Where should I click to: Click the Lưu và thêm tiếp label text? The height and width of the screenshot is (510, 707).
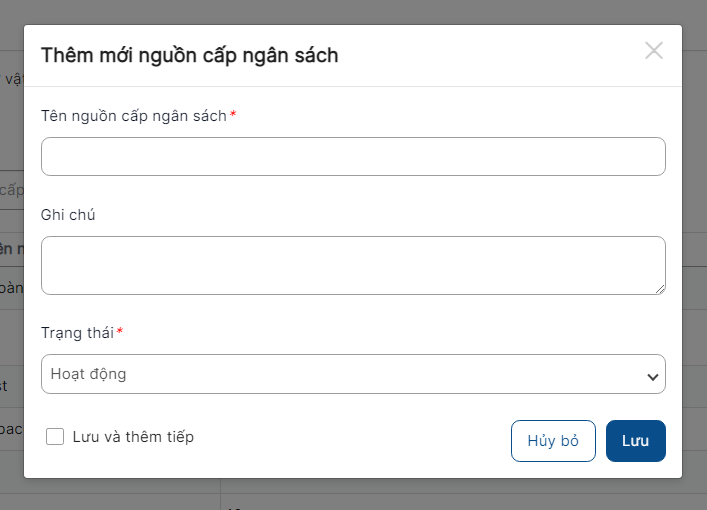[133, 436]
